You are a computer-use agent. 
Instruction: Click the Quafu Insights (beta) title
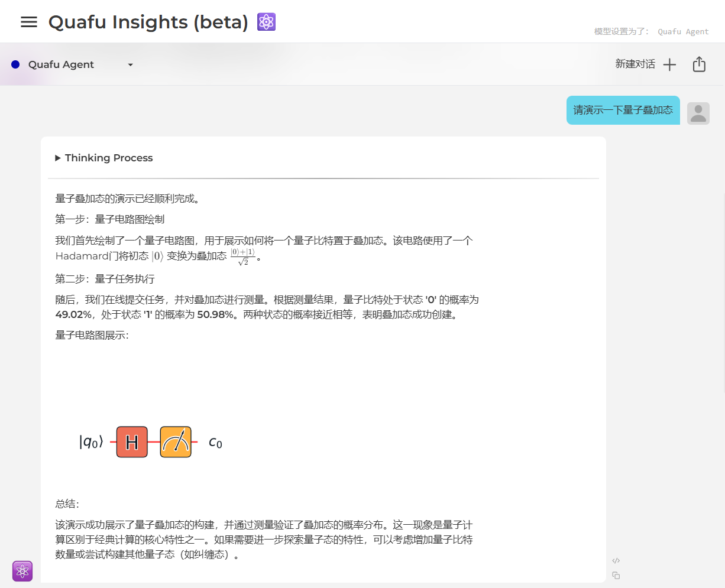pos(148,22)
